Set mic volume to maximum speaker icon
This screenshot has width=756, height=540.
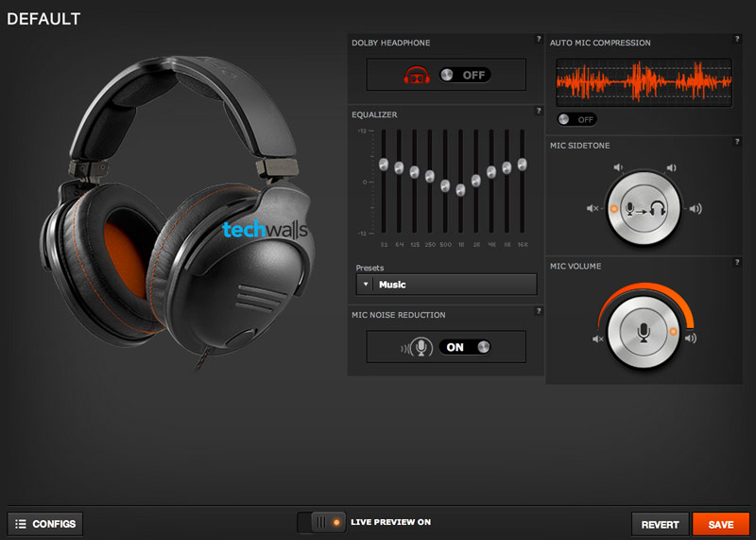pos(691,339)
